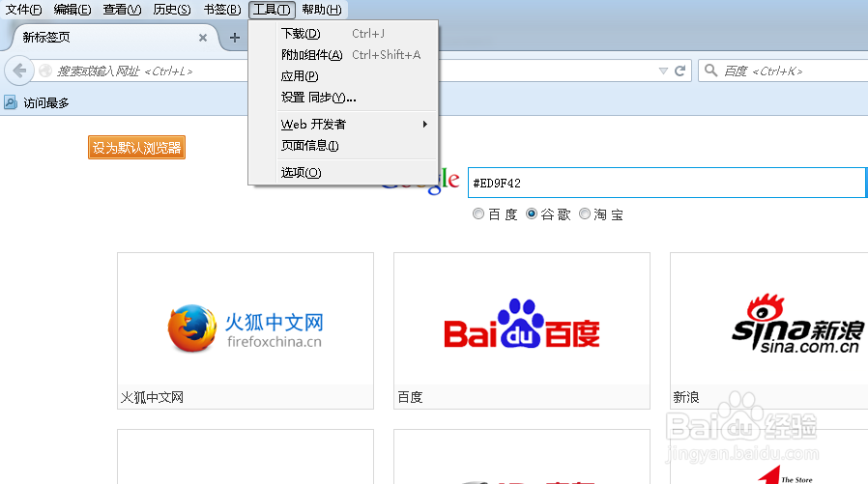
Task: Choose 页面信息(I) menu entry
Action: (x=343, y=146)
